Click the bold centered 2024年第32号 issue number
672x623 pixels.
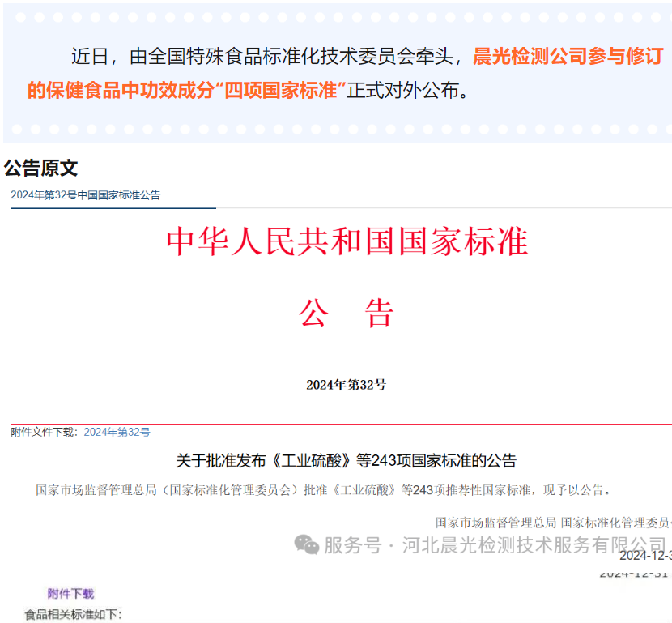[x=346, y=385]
